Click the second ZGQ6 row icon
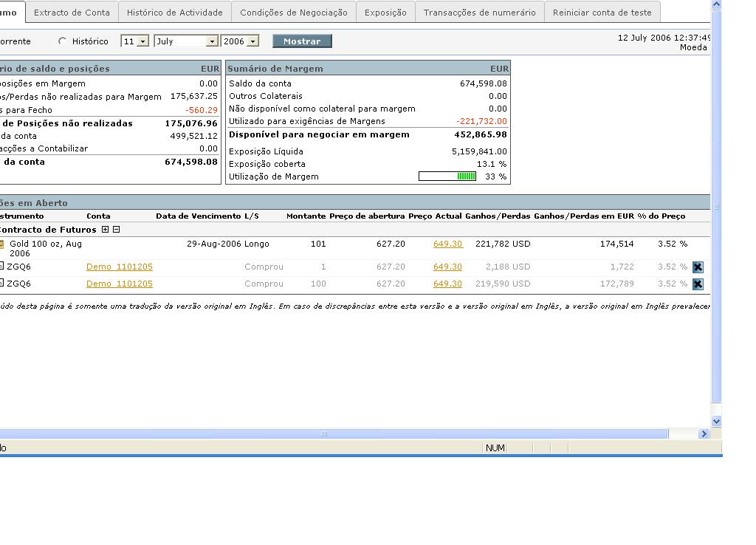Viewport: 756px width, 545px height. click(x=2, y=284)
